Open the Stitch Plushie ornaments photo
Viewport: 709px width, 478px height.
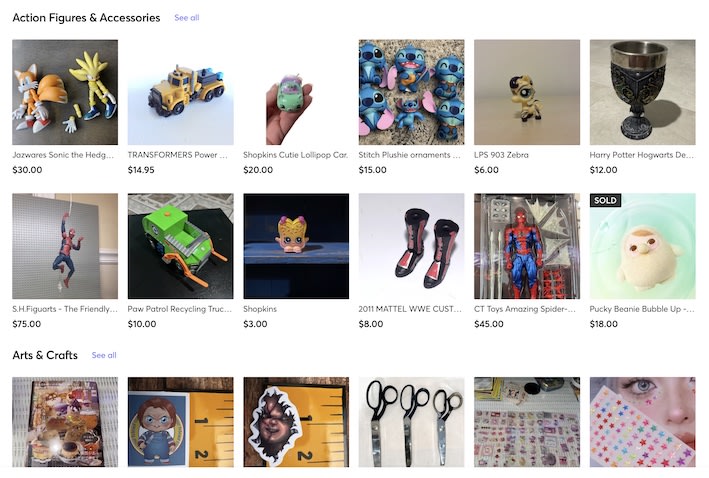pyautogui.click(x=411, y=92)
